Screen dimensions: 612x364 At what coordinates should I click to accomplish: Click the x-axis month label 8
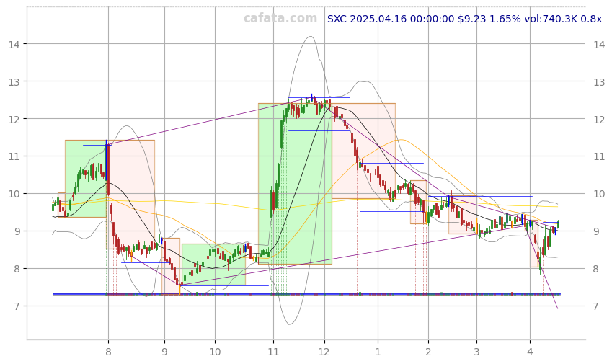pos(109,352)
